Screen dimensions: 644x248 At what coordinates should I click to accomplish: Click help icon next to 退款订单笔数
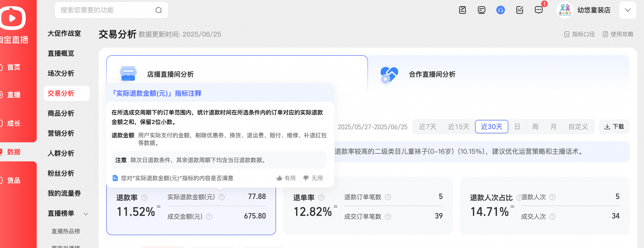click(x=388, y=197)
